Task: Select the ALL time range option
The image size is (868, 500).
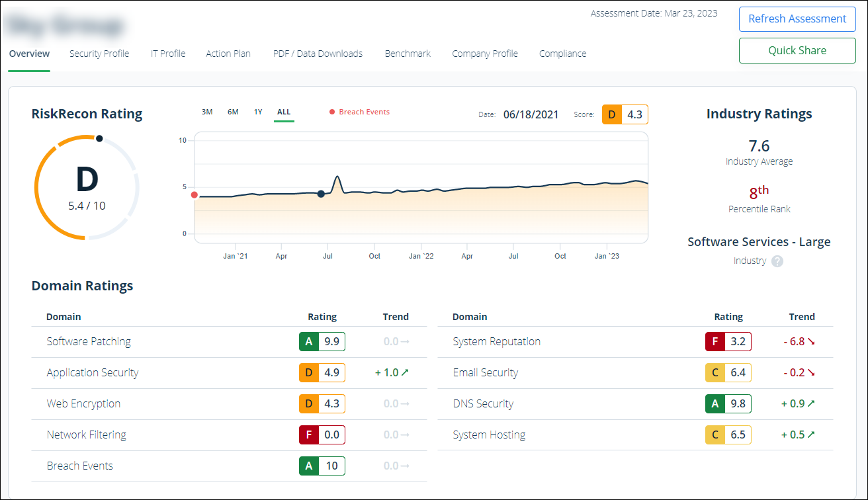Action: tap(284, 112)
